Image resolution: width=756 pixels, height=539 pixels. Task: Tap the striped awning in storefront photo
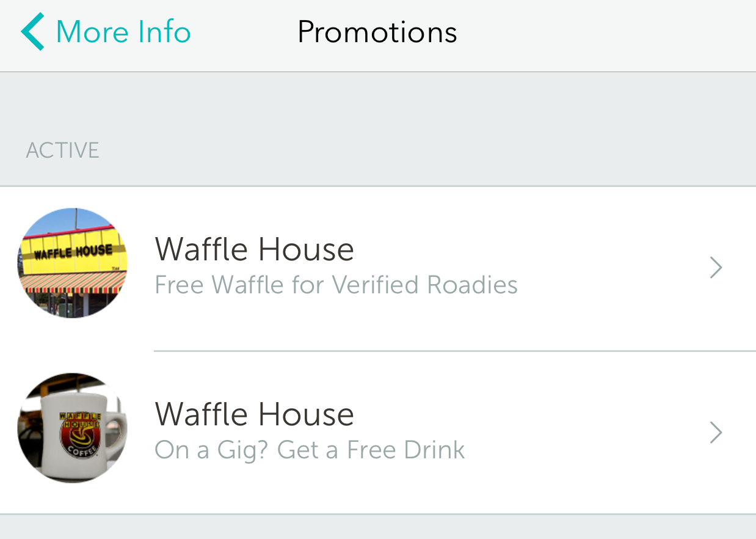coord(72,282)
